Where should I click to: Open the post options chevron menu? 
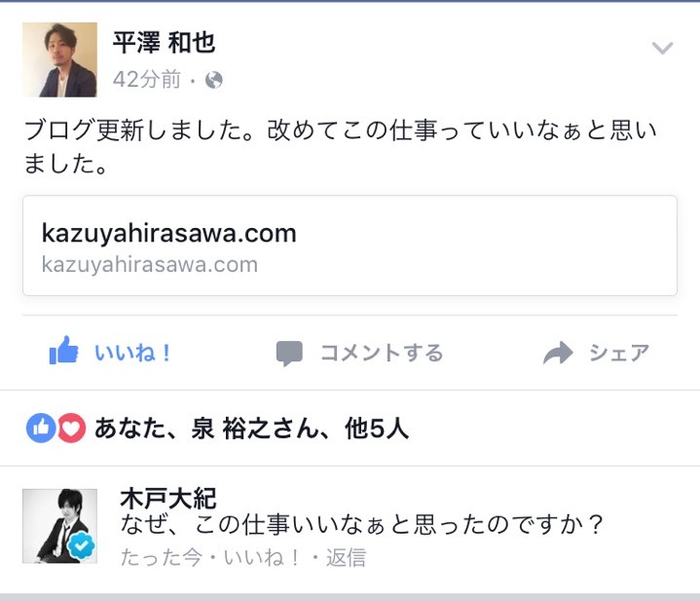pos(662,48)
